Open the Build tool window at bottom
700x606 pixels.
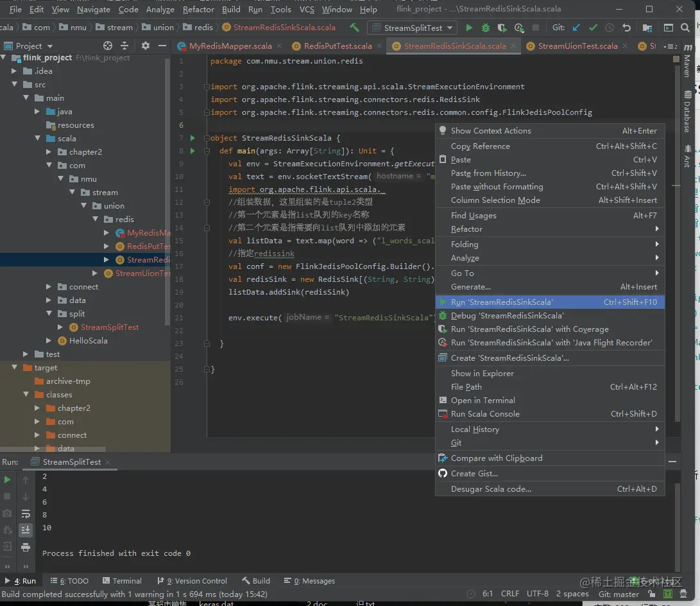(256, 580)
